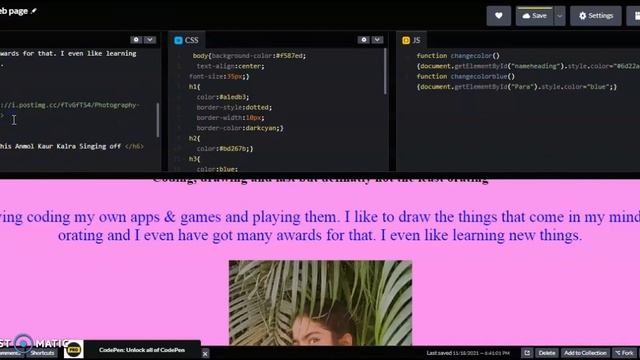Image resolution: width=640 pixels, height=360 pixels.
Task: Fork this pen
Action: 624,353
